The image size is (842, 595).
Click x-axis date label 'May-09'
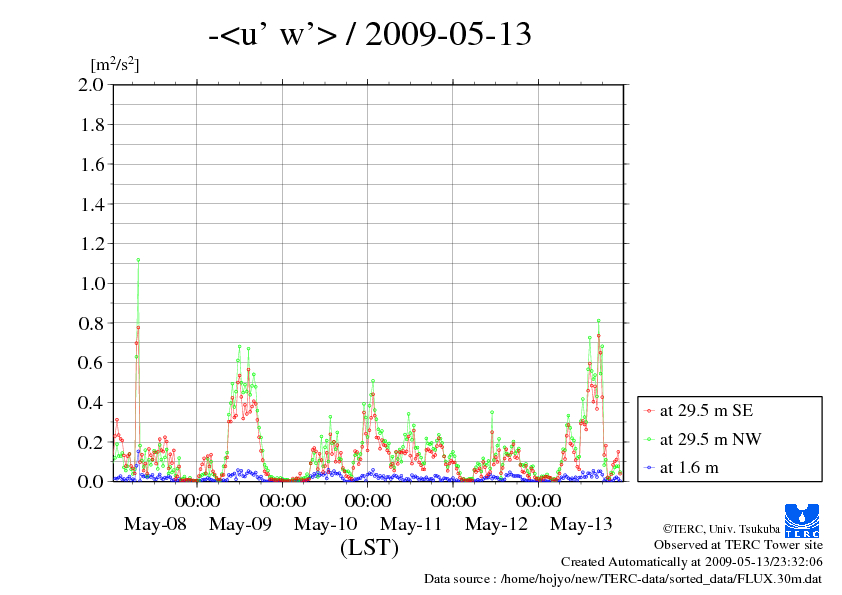point(240,524)
